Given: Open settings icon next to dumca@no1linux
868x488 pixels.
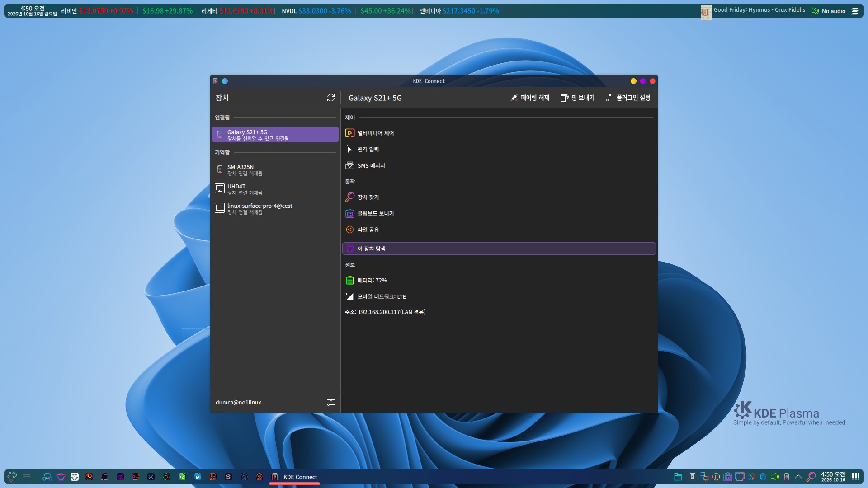Looking at the screenshot, I should [x=331, y=402].
